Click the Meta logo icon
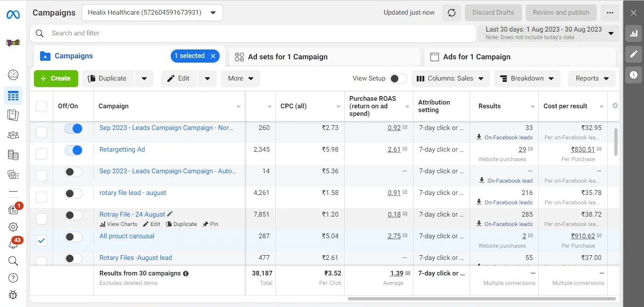Viewport: 644px width, 307px height. tap(13, 15)
